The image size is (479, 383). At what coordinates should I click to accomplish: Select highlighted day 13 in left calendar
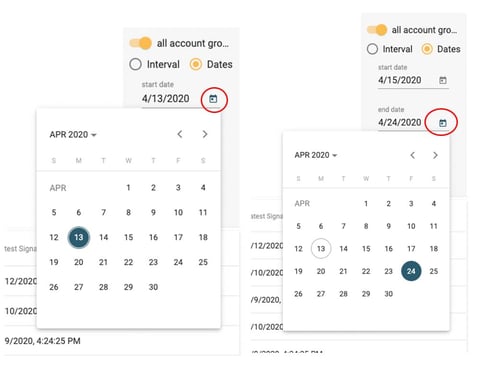coord(79,237)
